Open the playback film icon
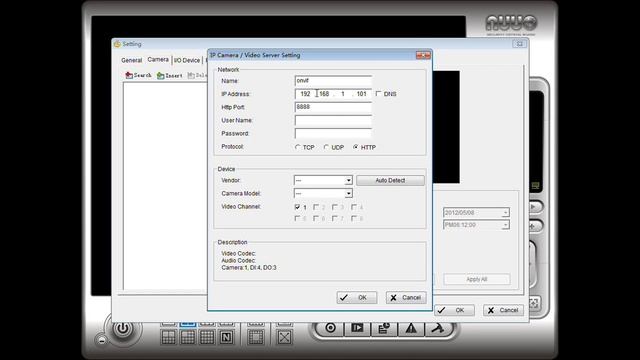The width and height of the screenshot is (640, 360). pos(357,328)
